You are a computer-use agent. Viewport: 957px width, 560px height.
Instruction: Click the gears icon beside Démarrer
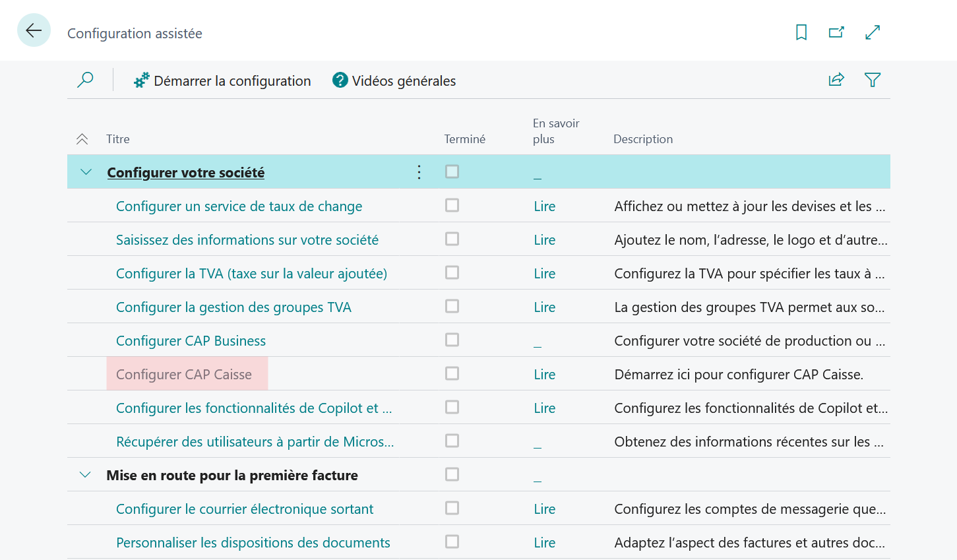[x=142, y=80]
